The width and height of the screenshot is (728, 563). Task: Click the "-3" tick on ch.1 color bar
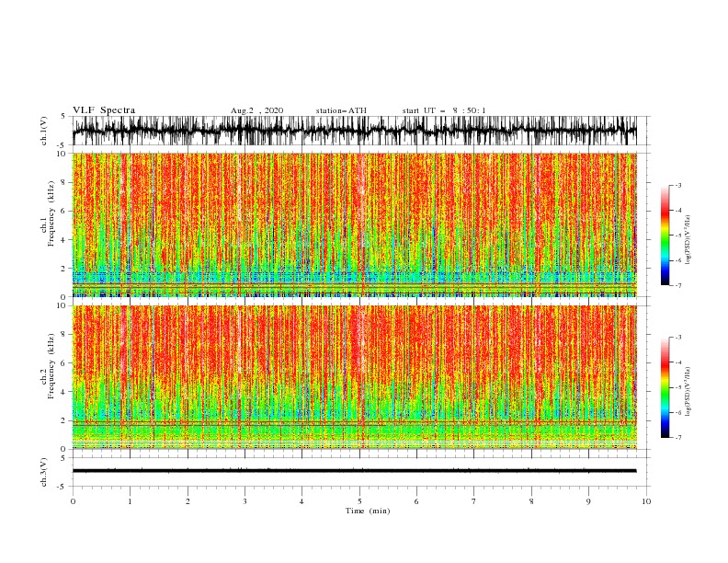tap(677, 185)
